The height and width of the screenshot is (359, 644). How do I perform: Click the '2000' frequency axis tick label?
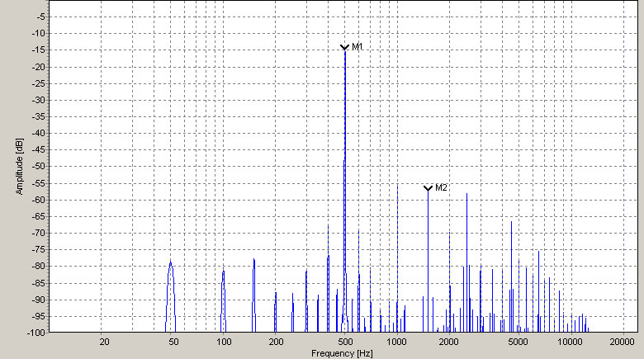450,342
